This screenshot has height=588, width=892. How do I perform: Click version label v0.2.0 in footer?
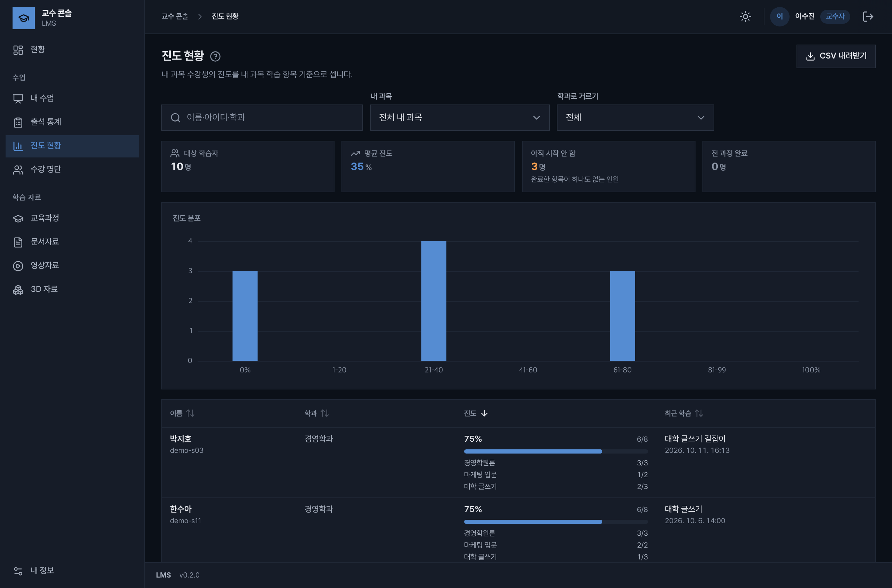coord(190,575)
